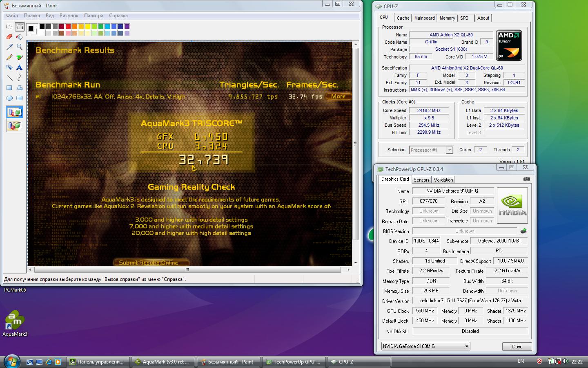Screen dimensions: 588x368
Task: Open the NVIDIA GeForce 9100M G dropdown
Action: [x=426, y=346]
